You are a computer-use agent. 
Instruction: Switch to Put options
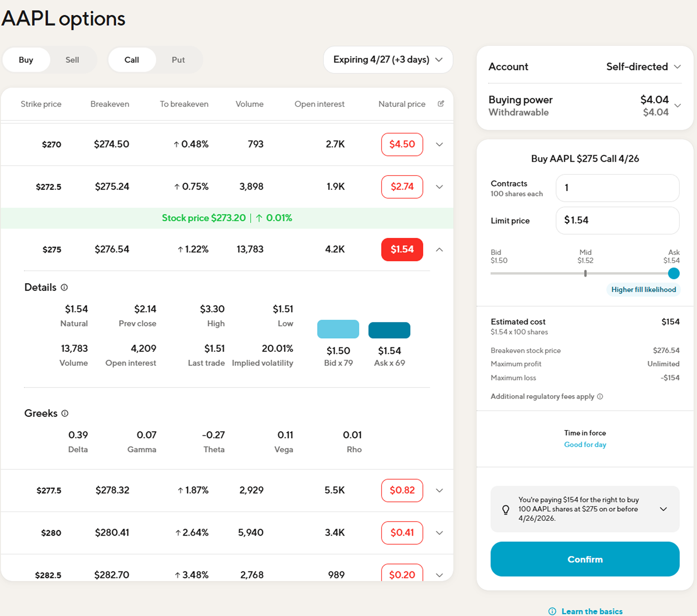178,60
